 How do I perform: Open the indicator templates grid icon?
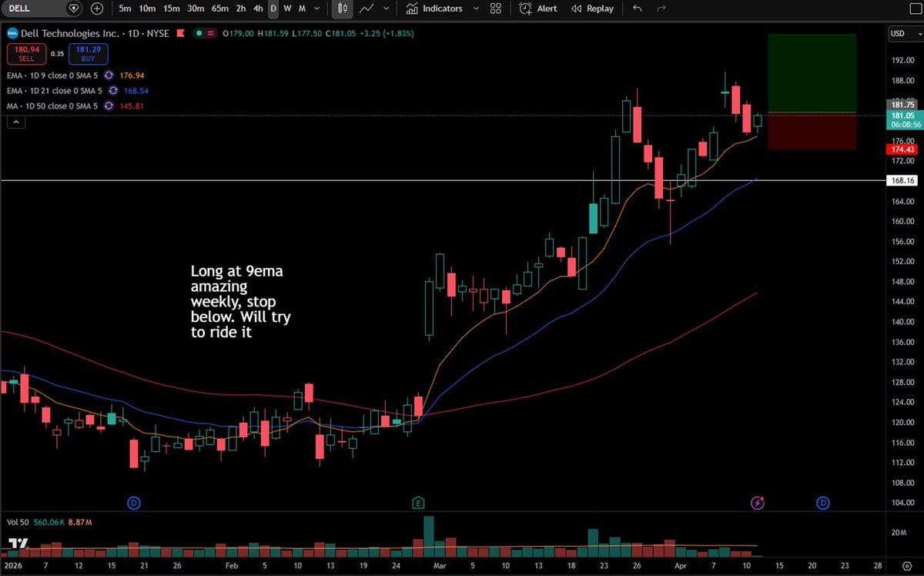(x=496, y=8)
